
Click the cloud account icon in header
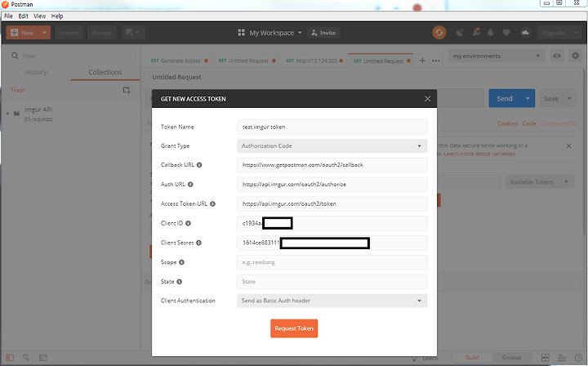[x=525, y=33]
